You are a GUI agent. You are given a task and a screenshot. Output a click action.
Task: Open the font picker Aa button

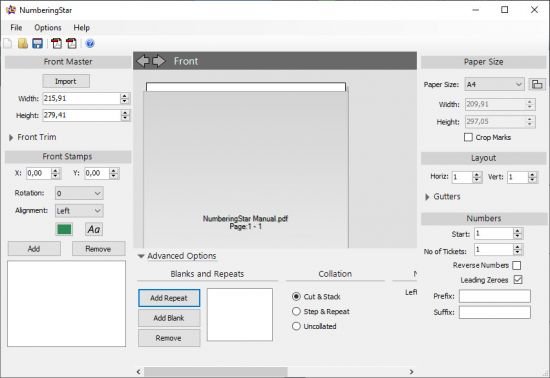pos(94,229)
